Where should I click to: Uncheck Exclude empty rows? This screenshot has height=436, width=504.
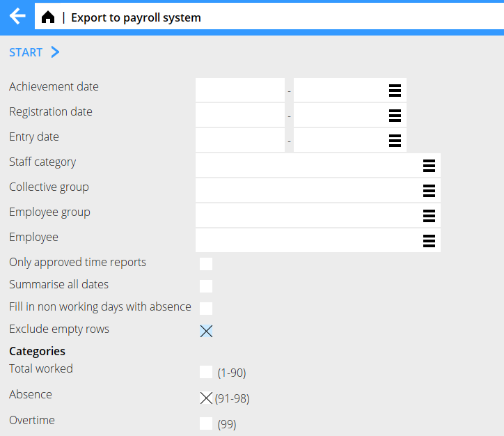pos(206,331)
